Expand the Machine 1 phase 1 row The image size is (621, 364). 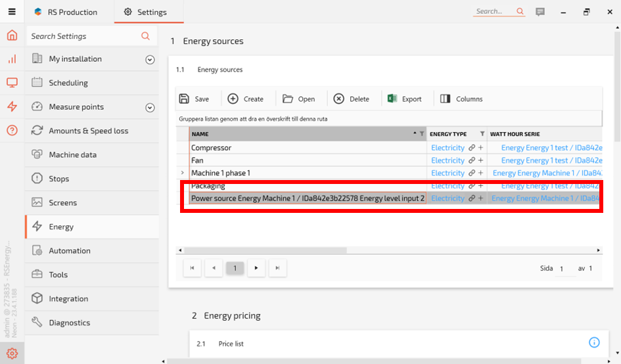click(183, 173)
